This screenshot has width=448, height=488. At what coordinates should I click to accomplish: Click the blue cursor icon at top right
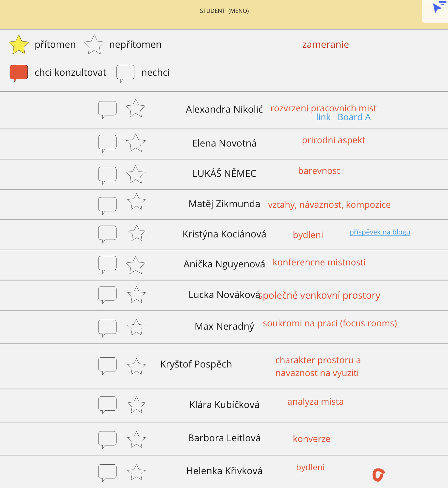438,7
